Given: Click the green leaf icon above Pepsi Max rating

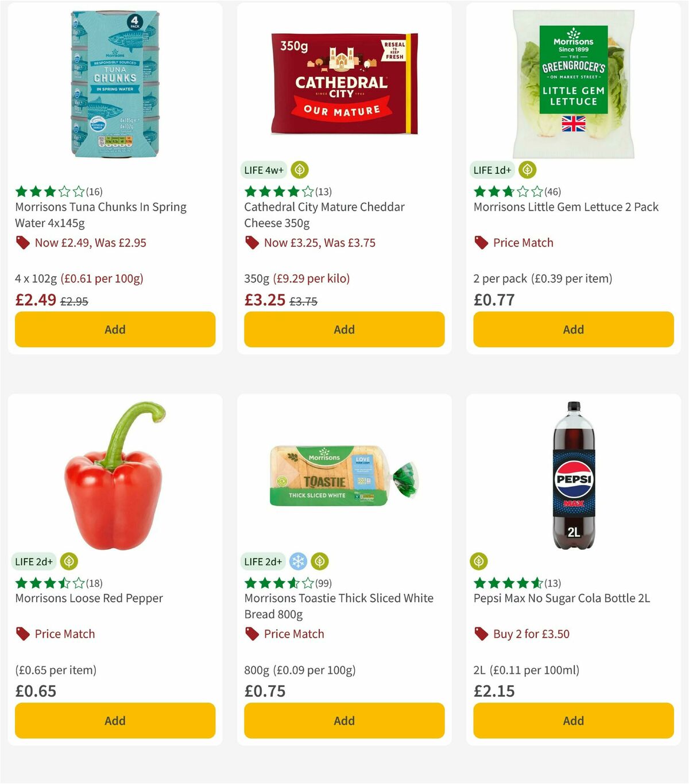Looking at the screenshot, I should tap(479, 561).
